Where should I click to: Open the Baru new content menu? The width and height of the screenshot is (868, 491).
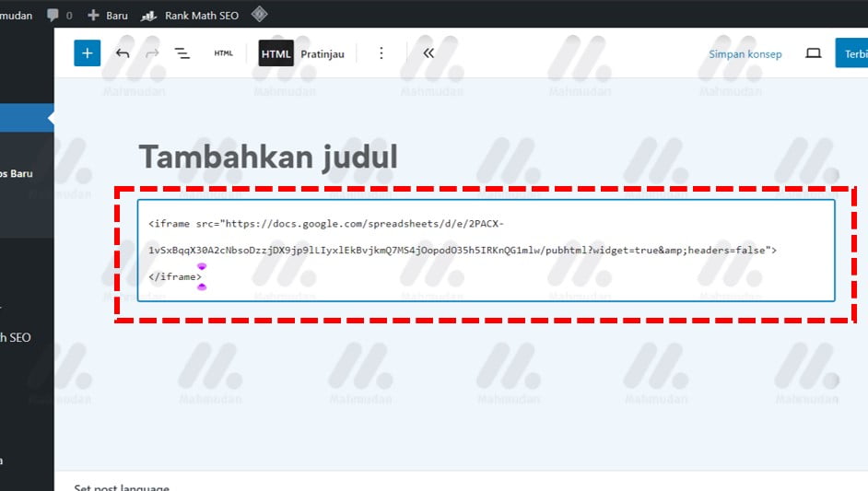[108, 15]
